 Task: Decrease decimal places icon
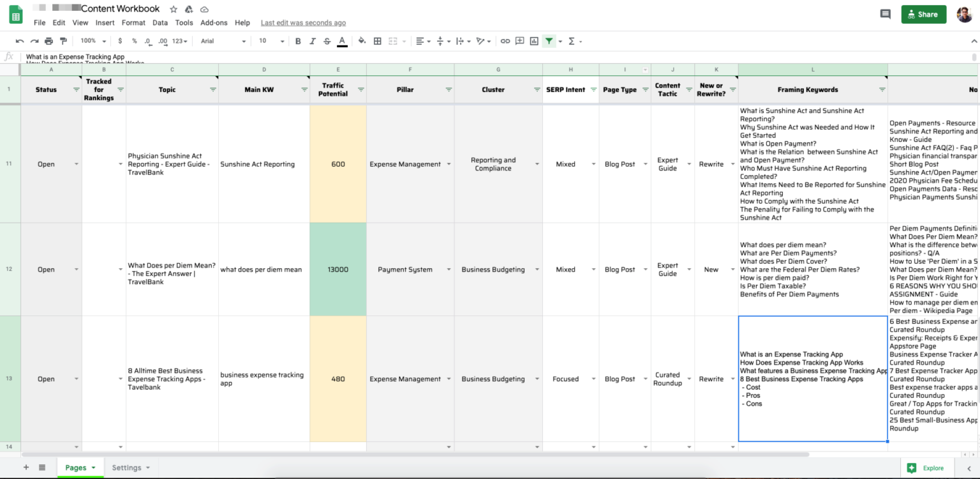click(x=148, y=41)
